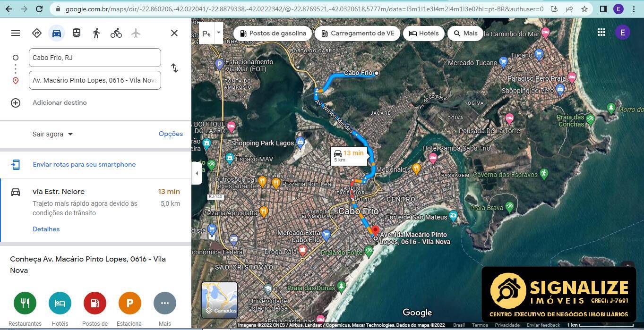Close the directions panel
Screen dimensions: 644x330
(x=174, y=33)
